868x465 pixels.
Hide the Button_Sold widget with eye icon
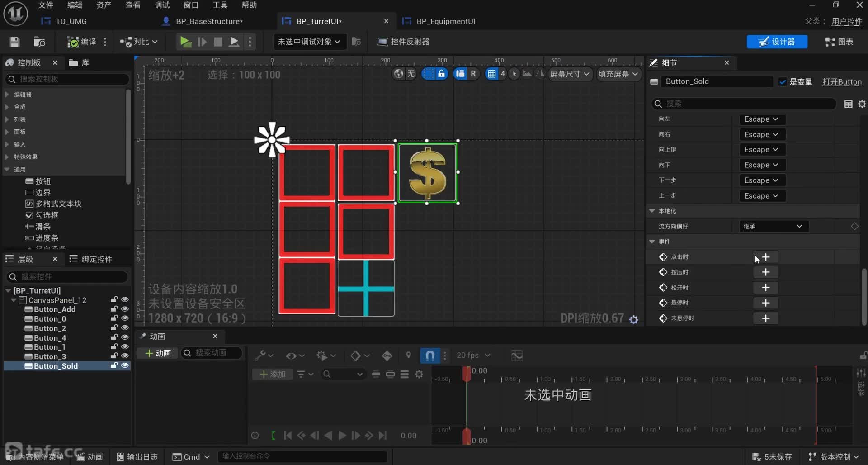click(x=125, y=365)
